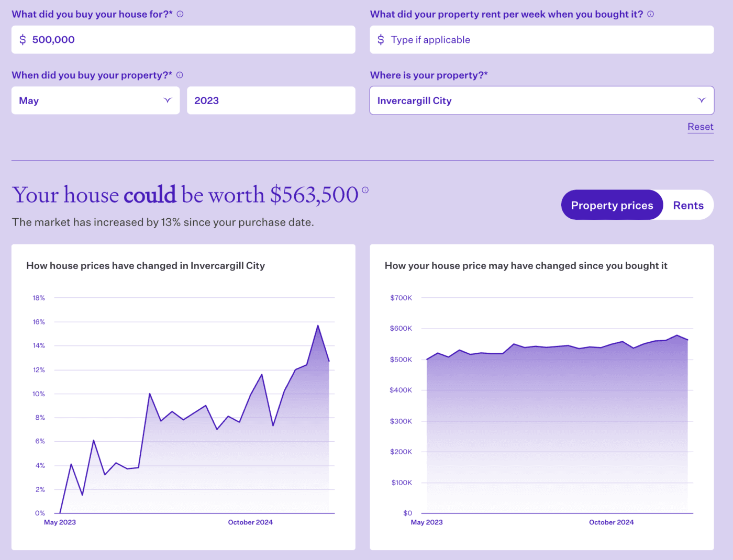
Task: Click dollar sign in house price field
Action: click(23, 40)
